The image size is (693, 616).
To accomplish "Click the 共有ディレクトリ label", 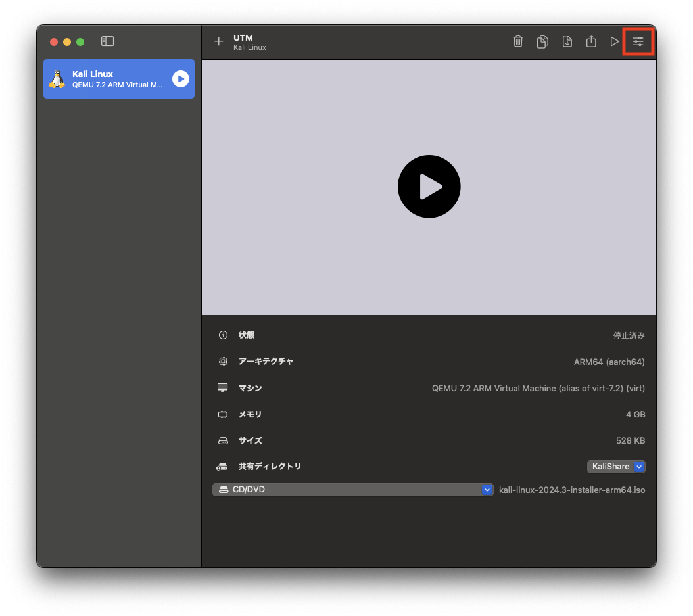I will point(270,466).
